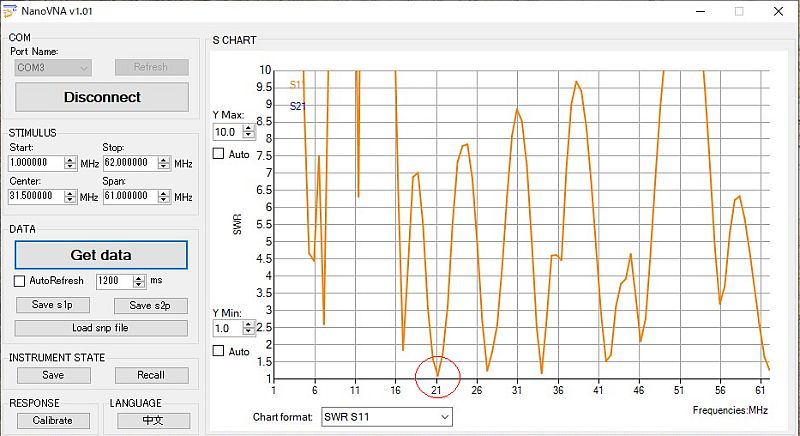Click the Start frequency input field
Viewport: 800px width, 436px height.
tap(36, 163)
